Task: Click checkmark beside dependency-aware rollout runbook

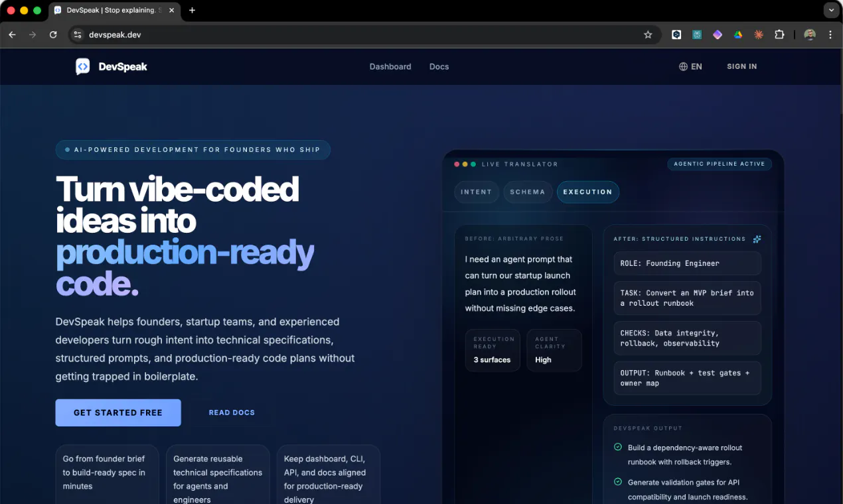Action: [x=618, y=448]
